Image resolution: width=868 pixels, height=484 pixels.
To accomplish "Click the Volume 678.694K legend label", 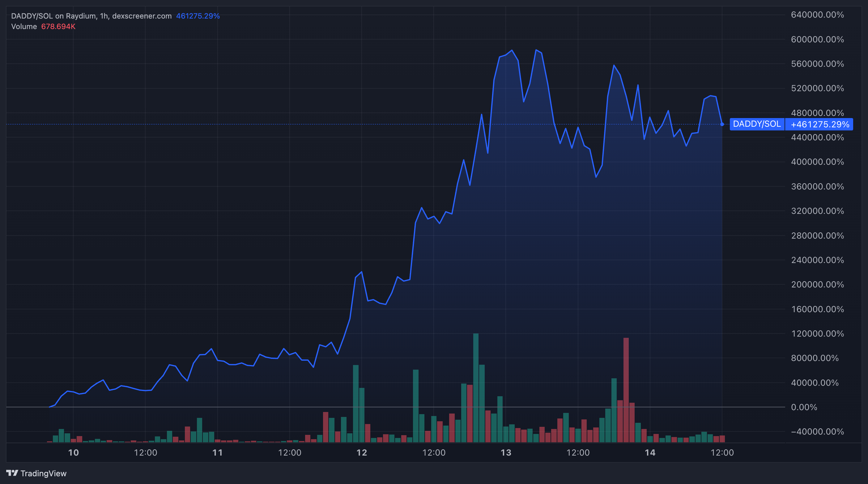I will click(x=43, y=26).
